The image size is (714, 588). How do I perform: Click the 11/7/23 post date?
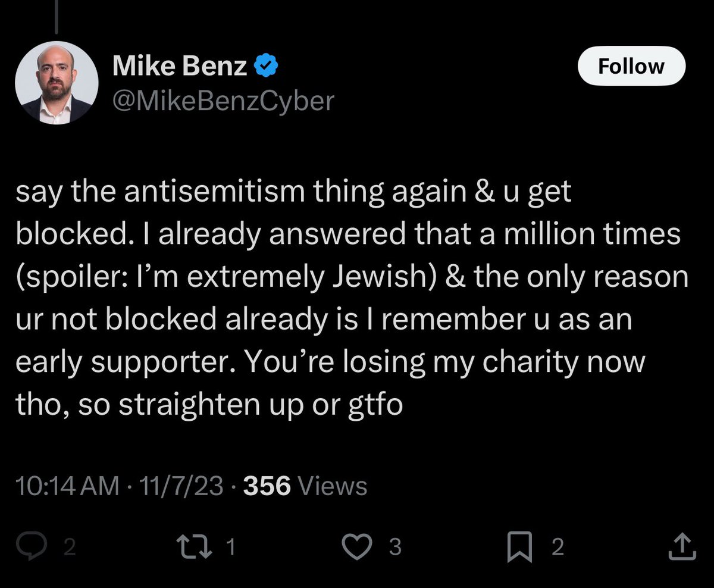[179, 486]
